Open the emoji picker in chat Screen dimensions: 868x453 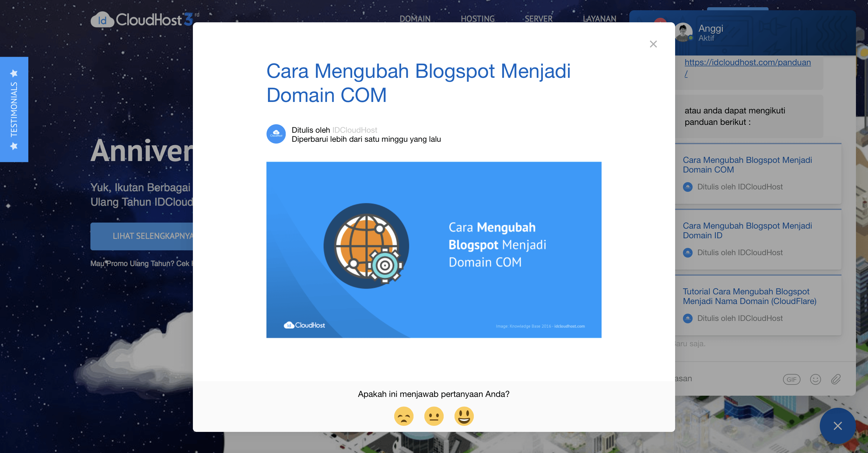coord(815,379)
